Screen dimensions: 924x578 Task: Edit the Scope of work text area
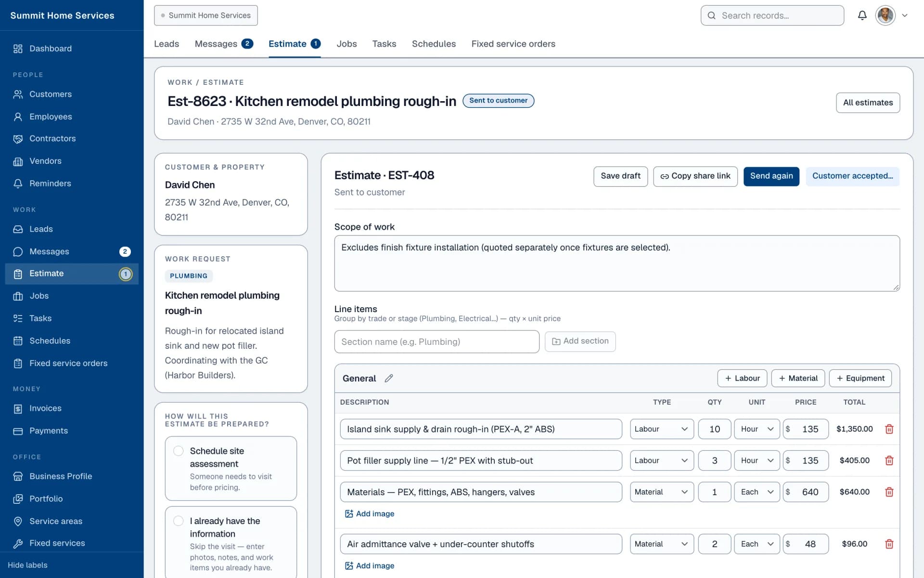[x=617, y=263]
